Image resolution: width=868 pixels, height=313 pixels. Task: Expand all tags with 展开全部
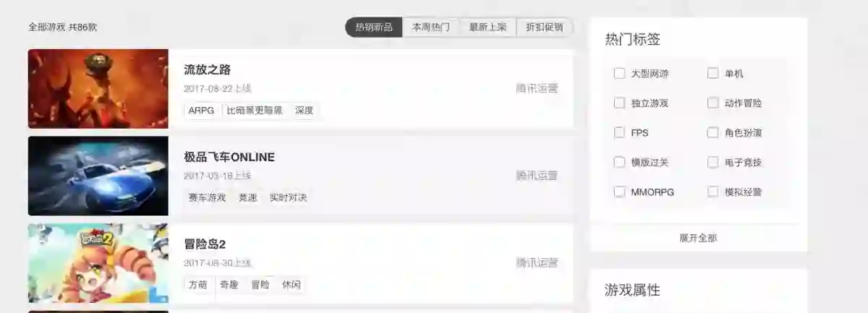click(x=698, y=238)
